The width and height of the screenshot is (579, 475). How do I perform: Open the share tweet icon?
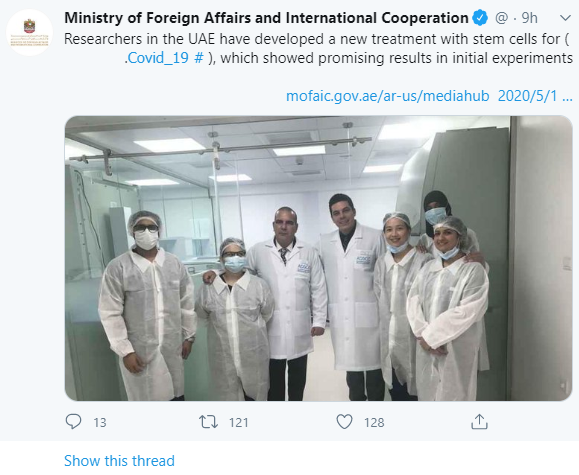click(x=479, y=421)
